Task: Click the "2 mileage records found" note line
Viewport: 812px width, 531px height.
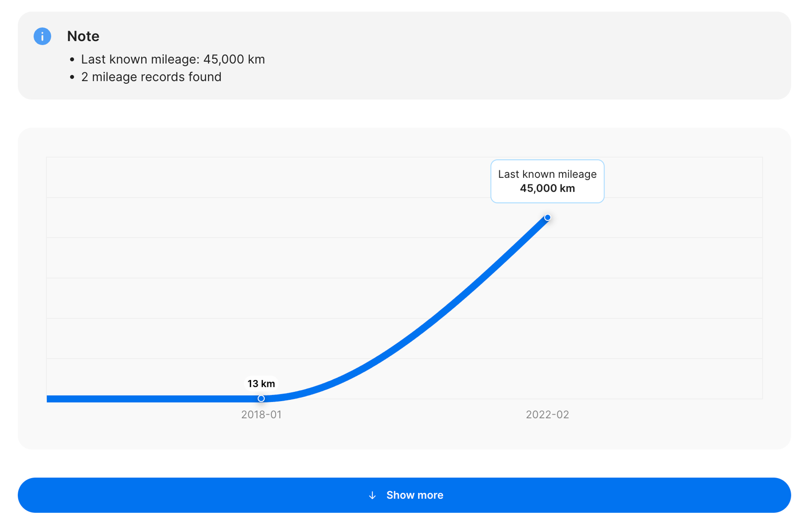Action: pos(151,77)
